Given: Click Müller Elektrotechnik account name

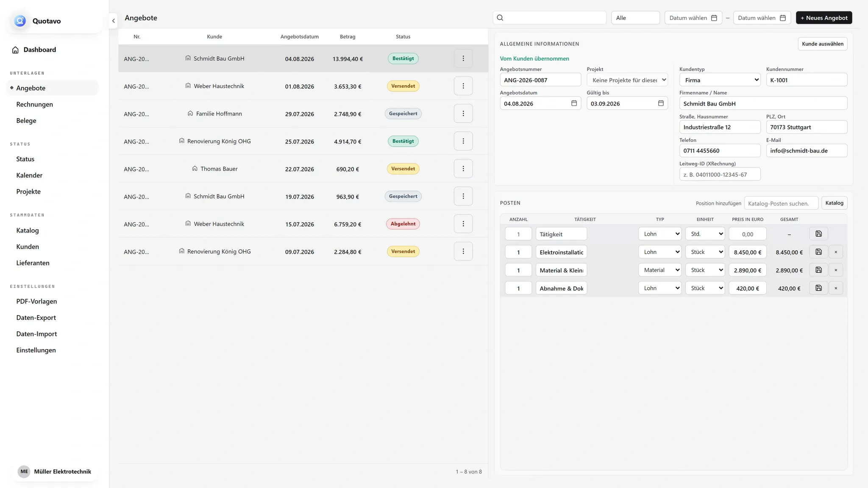Looking at the screenshot, I should coord(62,471).
